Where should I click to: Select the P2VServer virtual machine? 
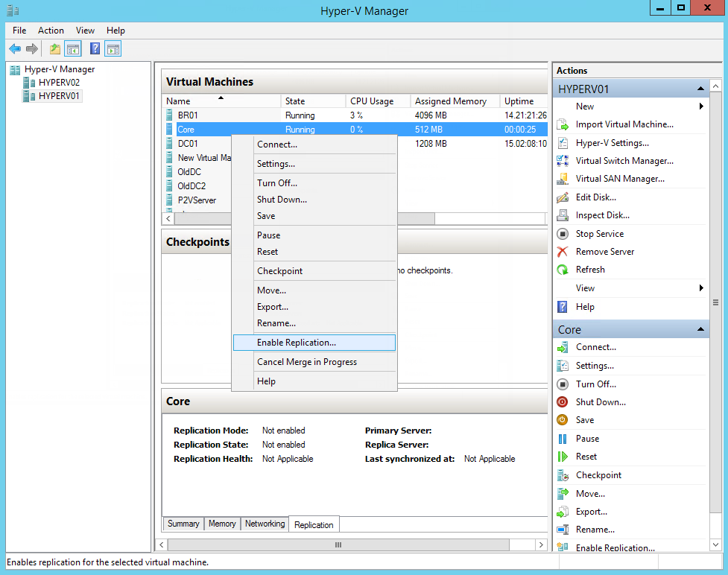point(197,200)
